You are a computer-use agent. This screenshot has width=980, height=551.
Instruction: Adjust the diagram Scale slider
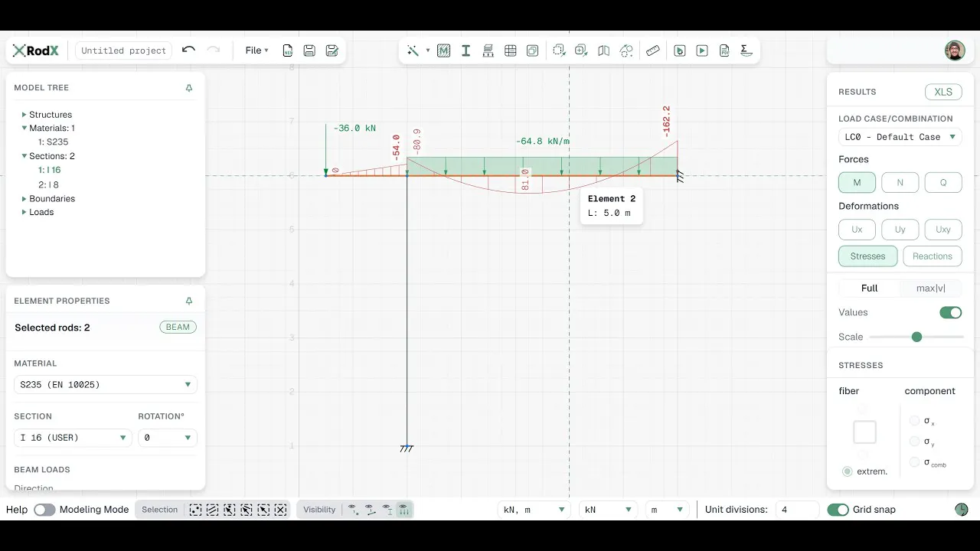tap(916, 337)
